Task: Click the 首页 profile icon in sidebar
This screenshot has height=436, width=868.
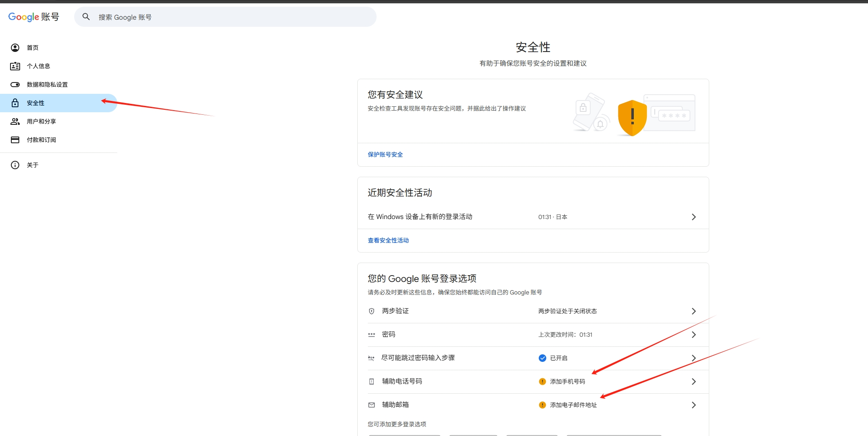Action: (15, 48)
